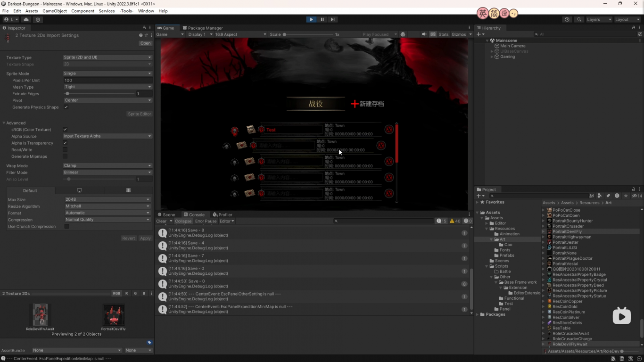Toggle Alpha Is Transparency checkbox
Image resolution: width=644 pixels, height=362 pixels.
tap(65, 143)
